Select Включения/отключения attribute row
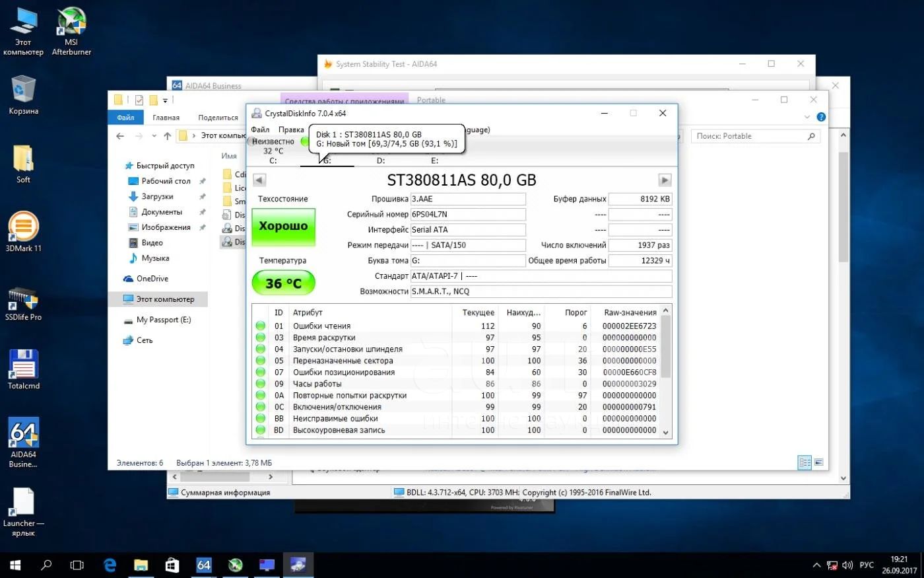The image size is (924, 578). pyautogui.click(x=456, y=407)
